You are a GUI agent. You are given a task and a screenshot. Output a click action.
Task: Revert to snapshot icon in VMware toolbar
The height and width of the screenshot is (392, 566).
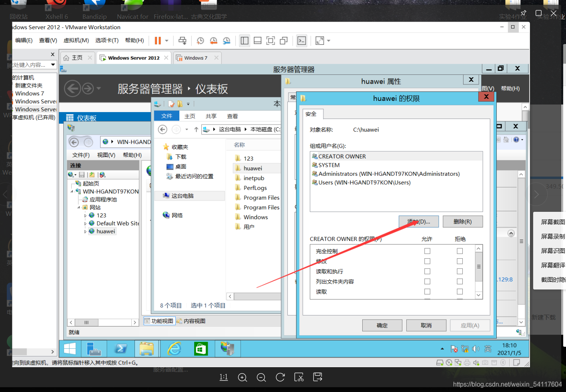[213, 40]
